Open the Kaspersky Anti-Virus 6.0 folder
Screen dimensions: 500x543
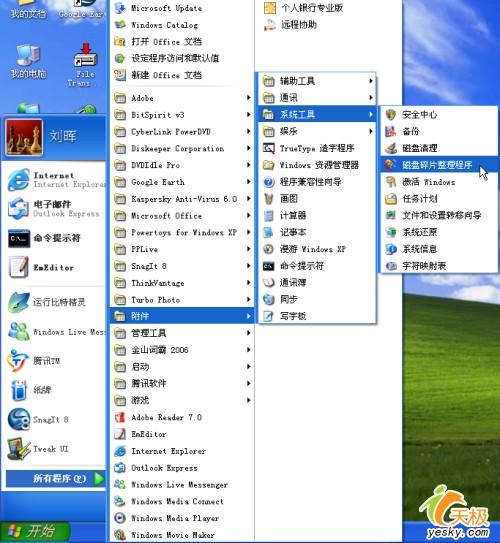coord(182,199)
